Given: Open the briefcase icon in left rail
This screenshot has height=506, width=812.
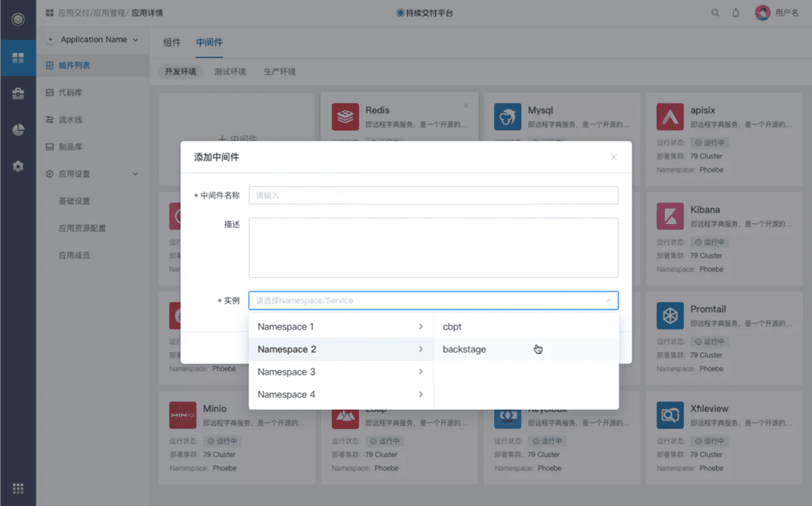Looking at the screenshot, I should click(x=18, y=94).
